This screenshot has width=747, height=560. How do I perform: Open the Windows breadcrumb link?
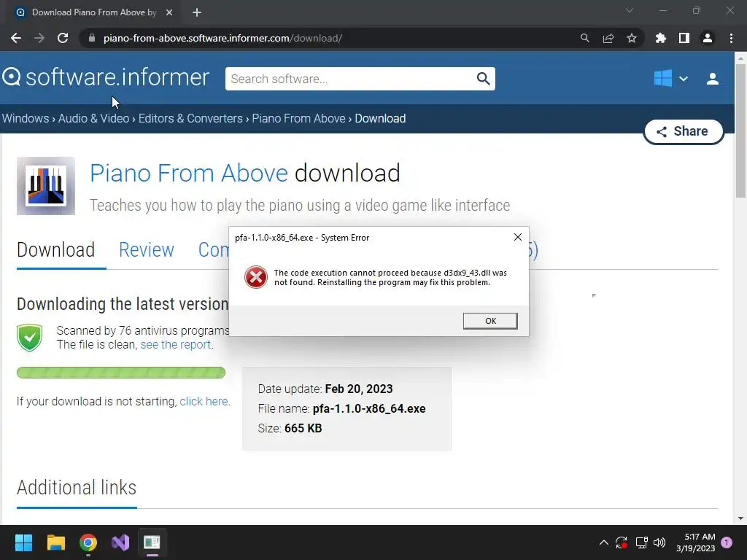26,118
